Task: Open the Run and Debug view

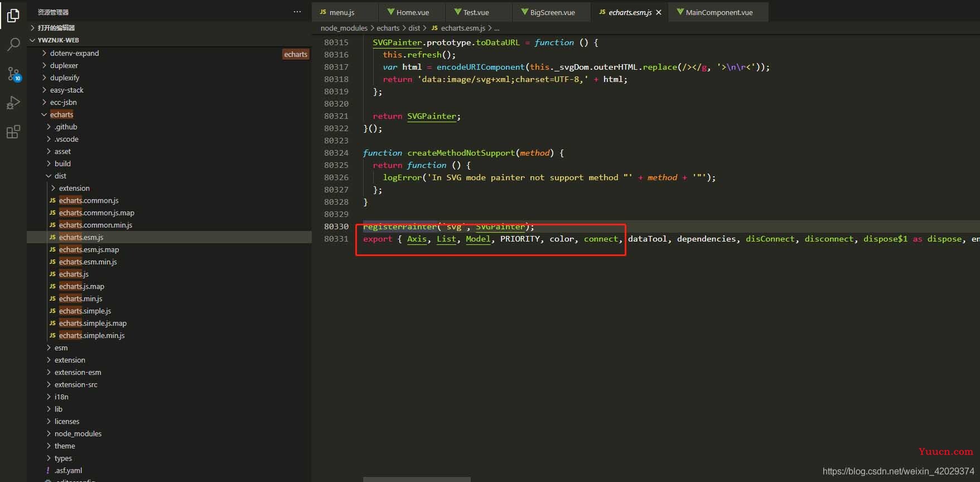Action: (13, 103)
